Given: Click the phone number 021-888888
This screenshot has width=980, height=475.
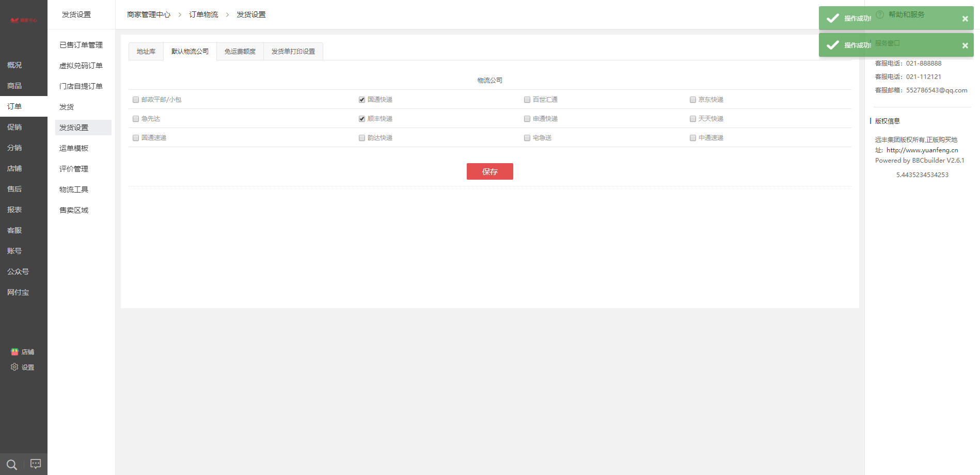Looking at the screenshot, I should [x=924, y=63].
